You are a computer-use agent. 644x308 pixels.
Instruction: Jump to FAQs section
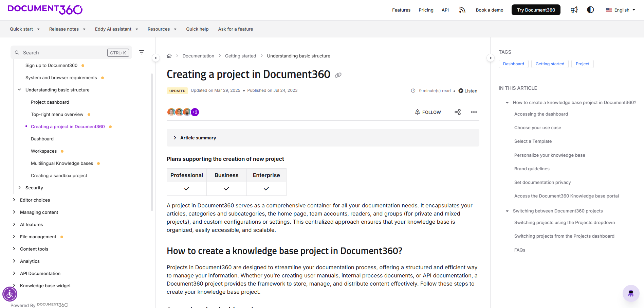[520, 250]
